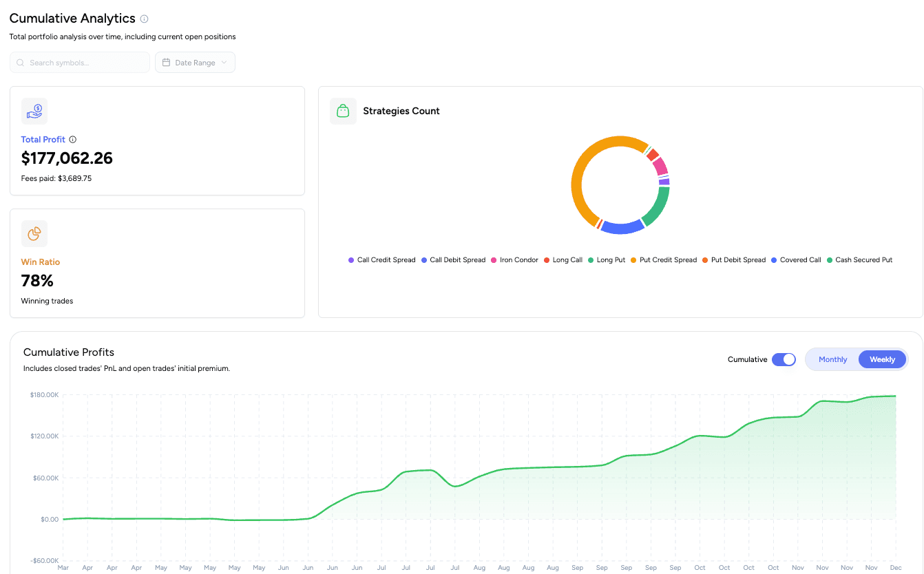Click the pie chart icon above Win Ratio
This screenshot has height=574, width=924.
(x=34, y=233)
